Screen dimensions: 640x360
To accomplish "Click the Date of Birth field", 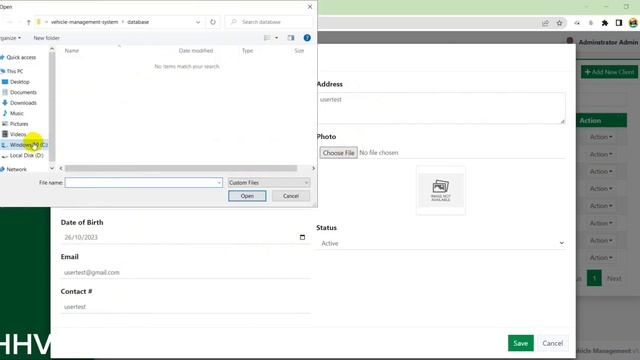I will (185, 238).
